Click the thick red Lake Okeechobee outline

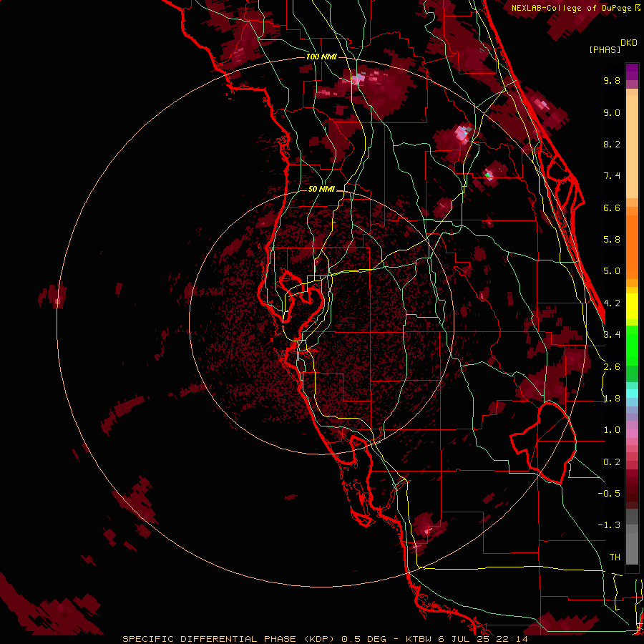click(x=543, y=442)
